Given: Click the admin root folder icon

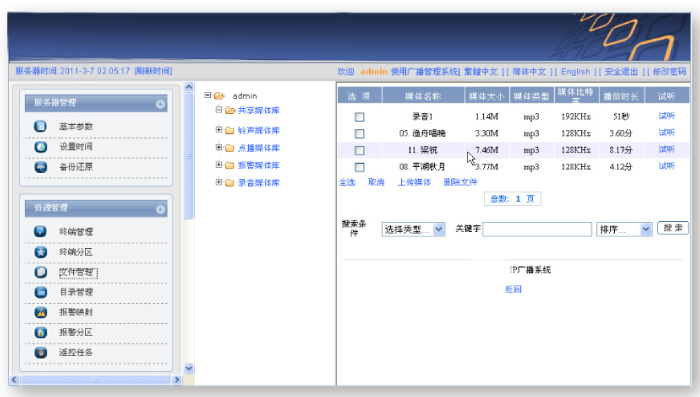Looking at the screenshot, I should point(219,96).
